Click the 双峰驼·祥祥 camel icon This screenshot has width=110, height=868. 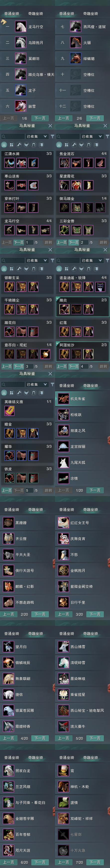pos(63,818)
